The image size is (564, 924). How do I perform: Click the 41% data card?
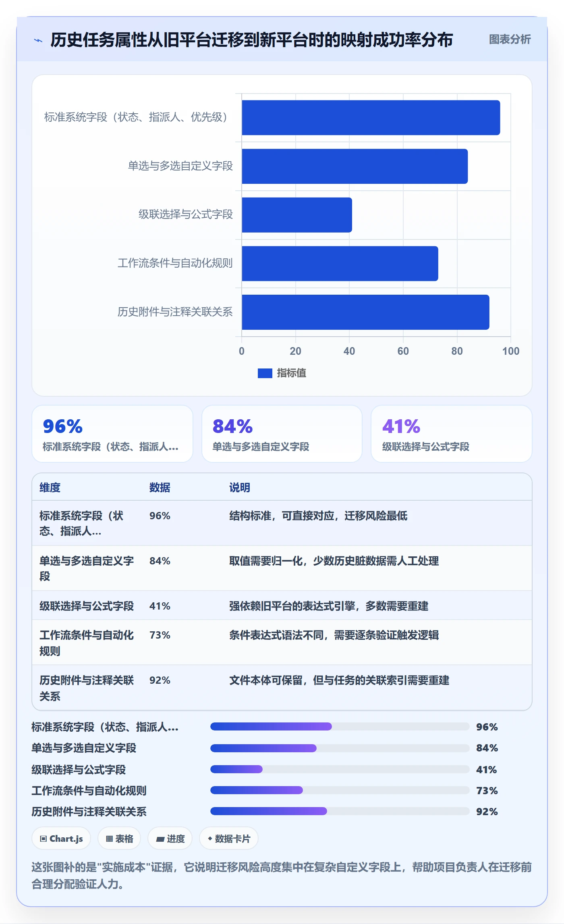click(452, 434)
